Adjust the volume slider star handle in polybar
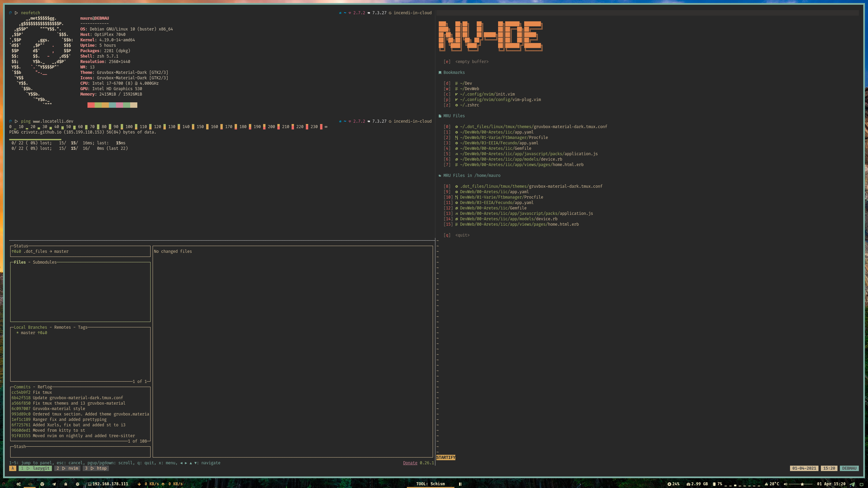Screen dimensions: 868x488 (x=802, y=484)
